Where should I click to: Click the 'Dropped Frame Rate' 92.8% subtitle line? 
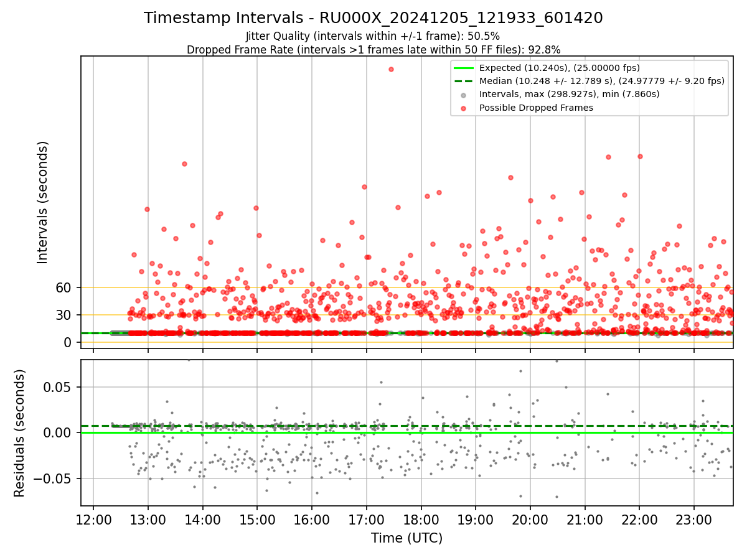(x=374, y=50)
